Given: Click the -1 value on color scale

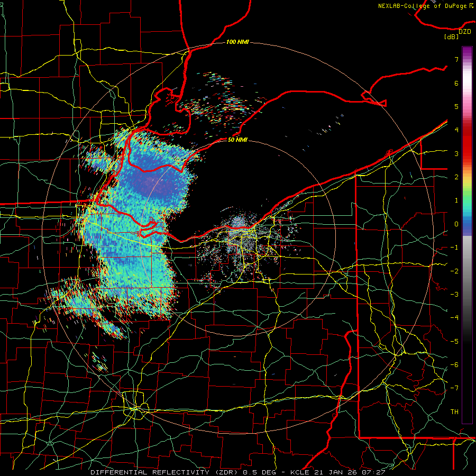Looking at the screenshot, I should point(454,248).
